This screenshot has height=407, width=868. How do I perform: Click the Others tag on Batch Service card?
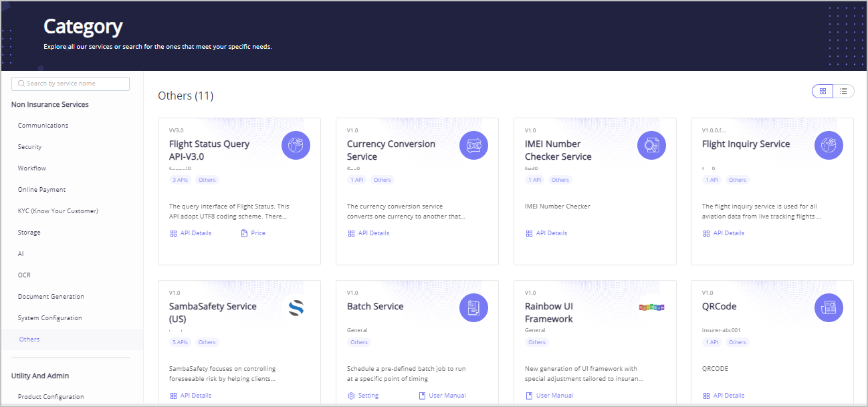pos(359,342)
